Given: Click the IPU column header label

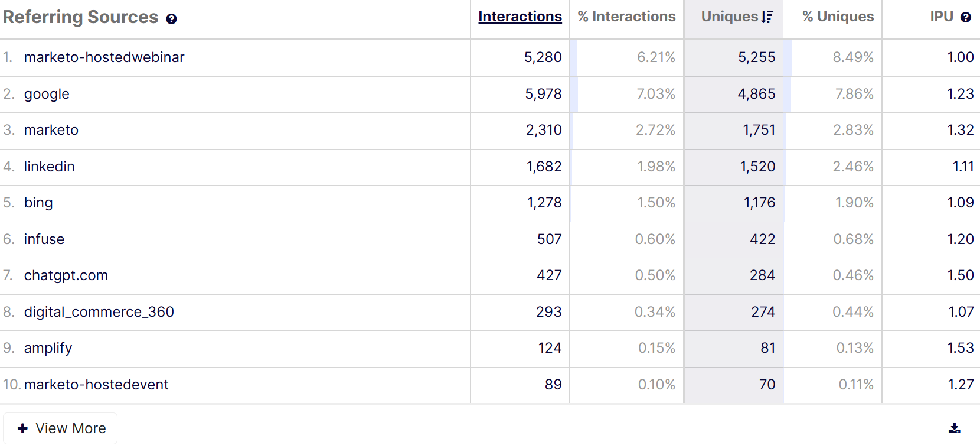Looking at the screenshot, I should click(x=942, y=17).
